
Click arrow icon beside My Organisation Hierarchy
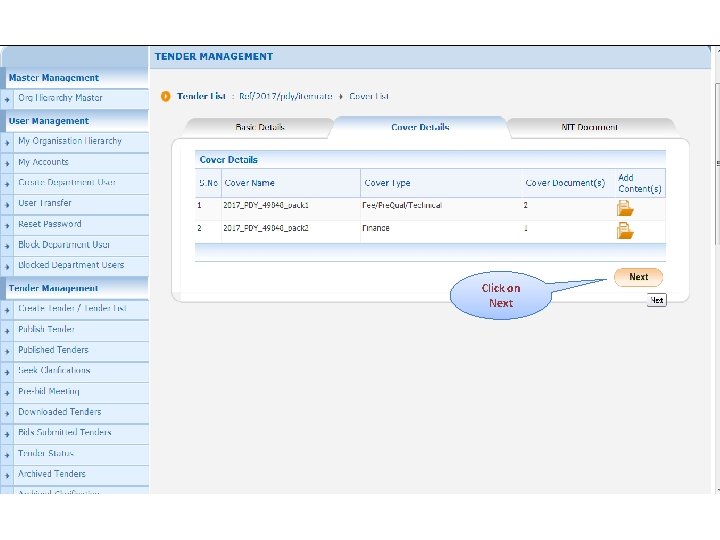(7, 143)
